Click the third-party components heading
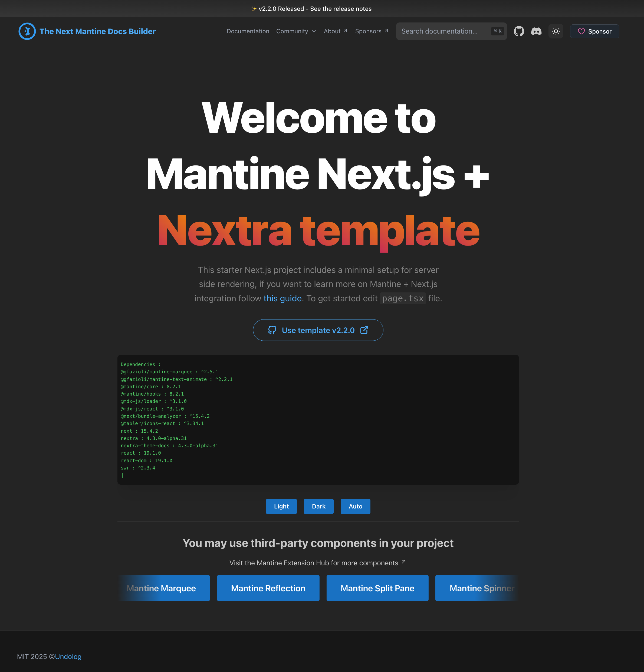Screen dimensions: 644x672 tap(318, 543)
